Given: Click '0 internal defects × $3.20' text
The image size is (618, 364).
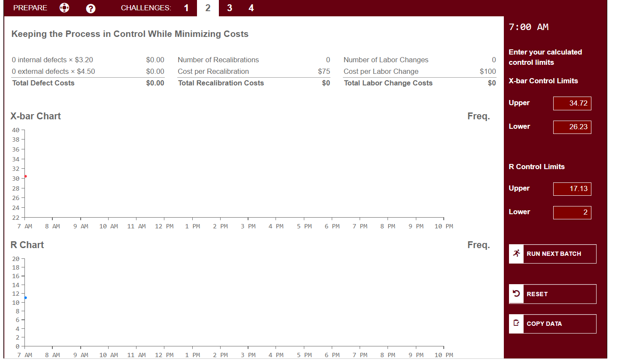Looking at the screenshot, I should click(x=52, y=60).
